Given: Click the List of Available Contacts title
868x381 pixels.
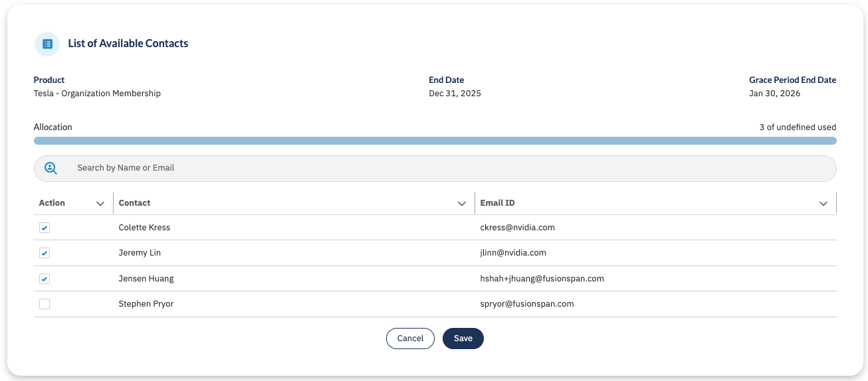Looking at the screenshot, I should (x=128, y=44).
